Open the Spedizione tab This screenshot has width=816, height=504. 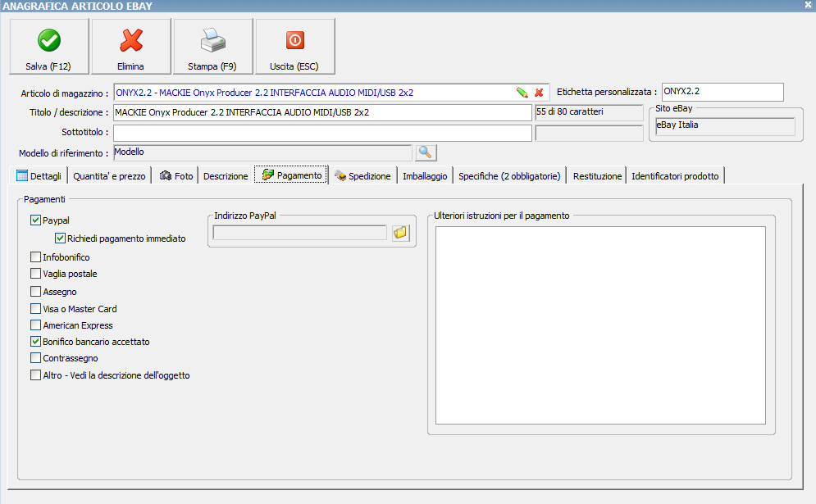[362, 176]
